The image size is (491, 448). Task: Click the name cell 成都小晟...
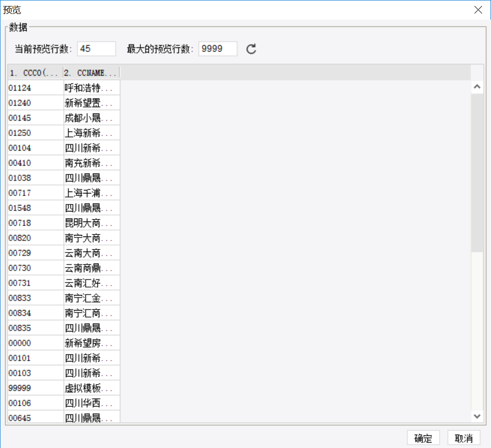pyautogui.click(x=91, y=118)
